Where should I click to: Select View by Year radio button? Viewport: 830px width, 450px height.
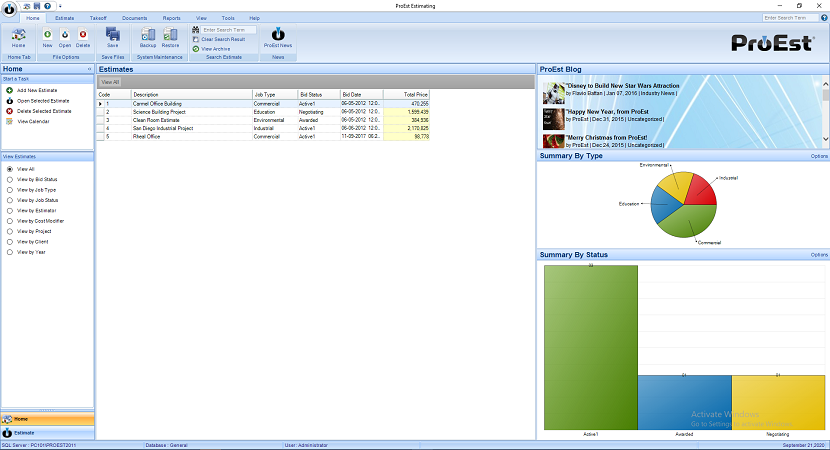(10, 252)
